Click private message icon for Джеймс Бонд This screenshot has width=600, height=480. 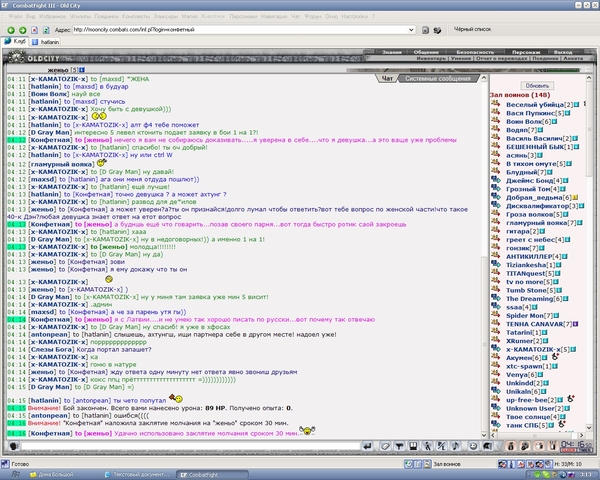pos(496,179)
